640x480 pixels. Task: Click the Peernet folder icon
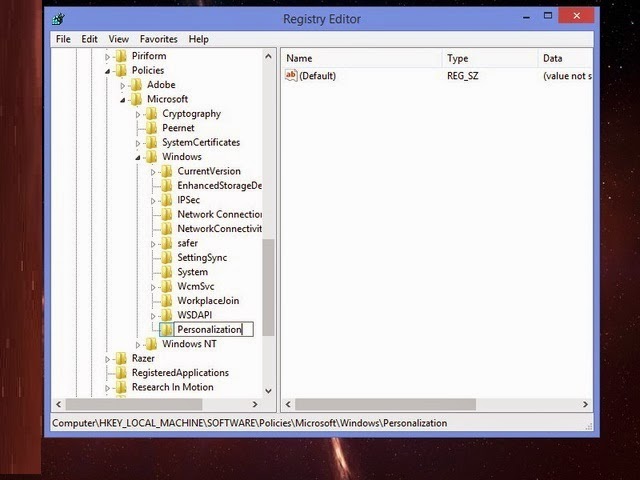[x=151, y=128]
